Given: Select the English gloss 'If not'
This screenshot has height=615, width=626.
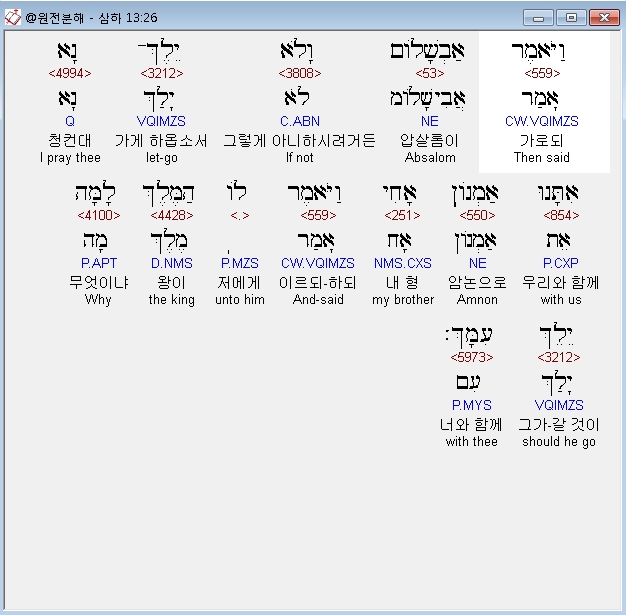Looking at the screenshot, I should click(x=299, y=158).
